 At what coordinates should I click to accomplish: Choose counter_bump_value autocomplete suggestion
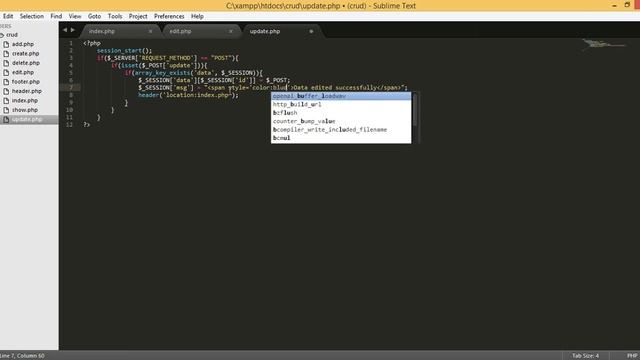pyautogui.click(x=341, y=121)
